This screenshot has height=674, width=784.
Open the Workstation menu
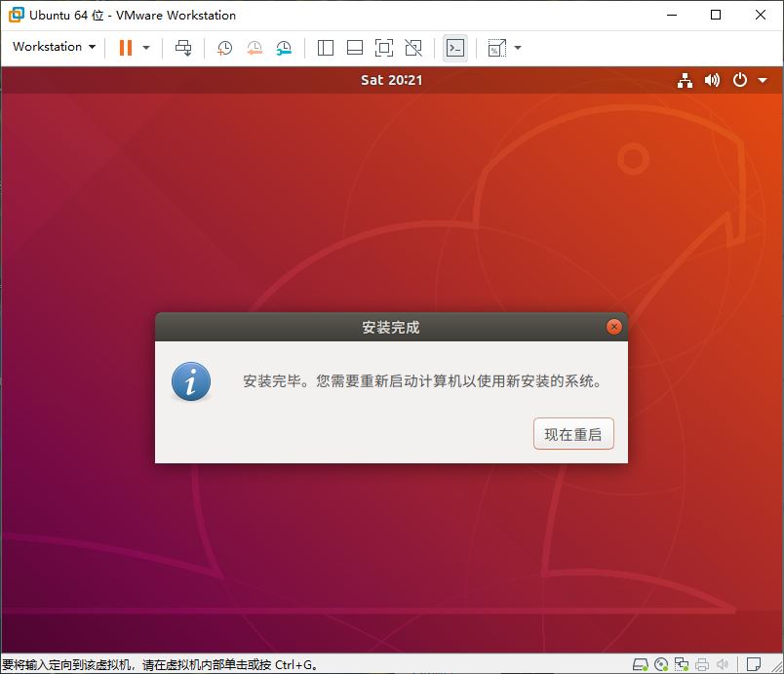[x=54, y=47]
